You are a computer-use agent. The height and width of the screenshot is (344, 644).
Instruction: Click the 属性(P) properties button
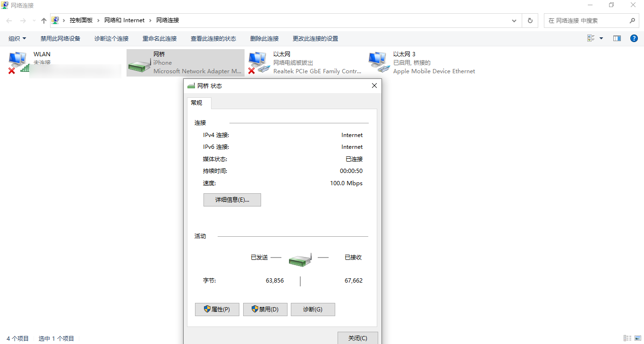pos(217,310)
